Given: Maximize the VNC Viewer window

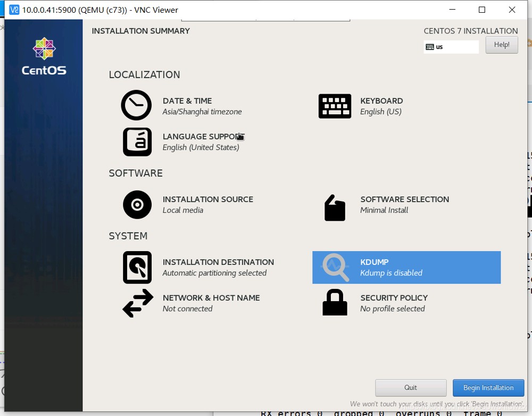Looking at the screenshot, I should pos(482,10).
